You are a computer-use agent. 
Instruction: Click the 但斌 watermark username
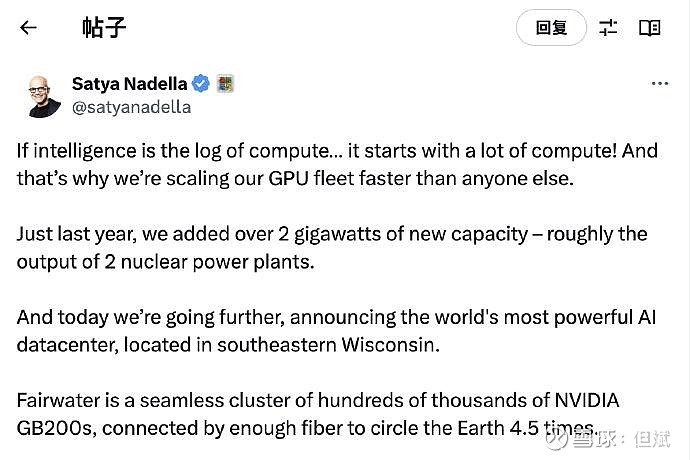tap(655, 439)
